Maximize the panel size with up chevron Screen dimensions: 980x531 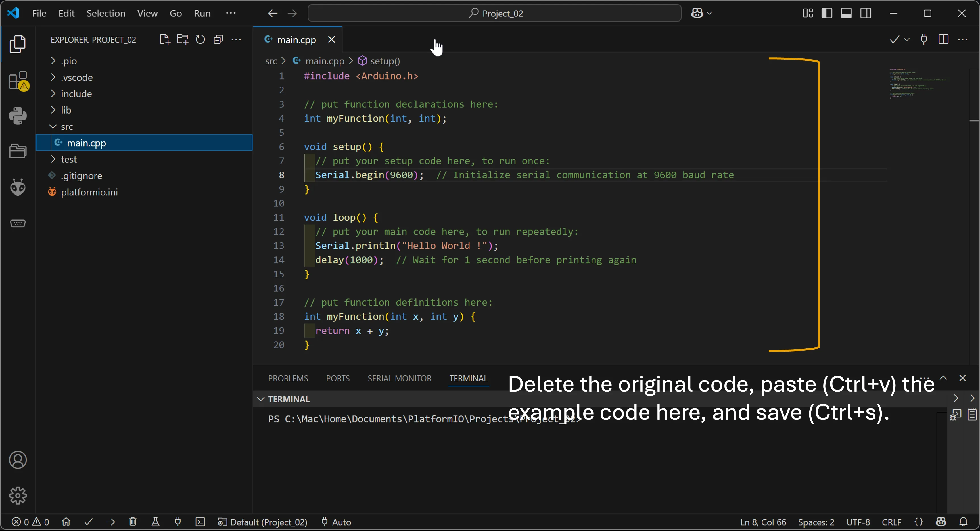[943, 378]
